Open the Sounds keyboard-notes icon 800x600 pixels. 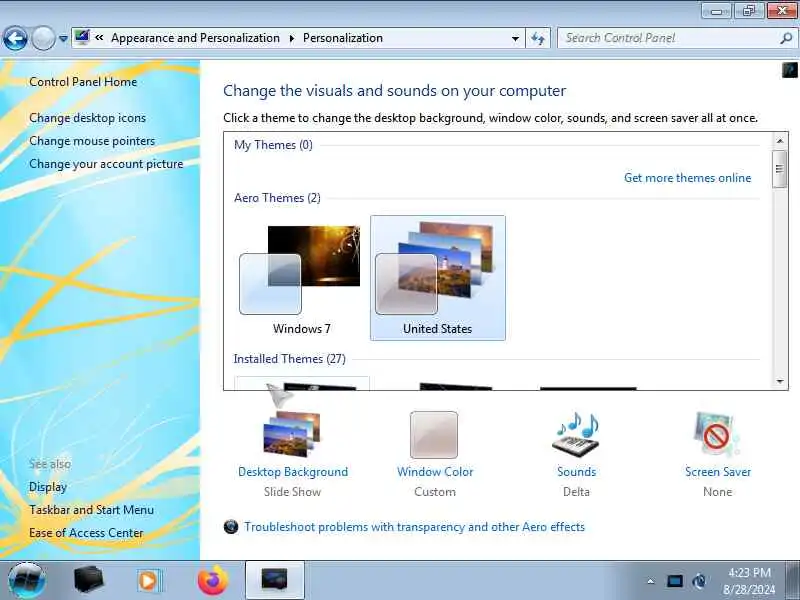(x=577, y=434)
